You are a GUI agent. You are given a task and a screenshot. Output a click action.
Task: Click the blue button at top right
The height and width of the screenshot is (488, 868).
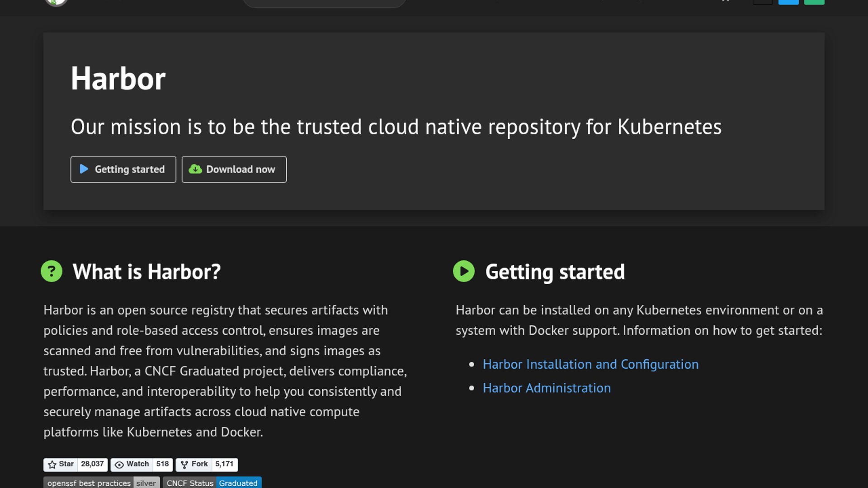click(x=788, y=2)
